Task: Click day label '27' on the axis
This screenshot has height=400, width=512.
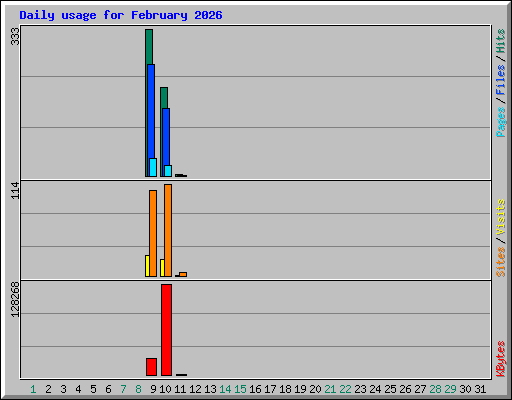Action: coord(420,389)
